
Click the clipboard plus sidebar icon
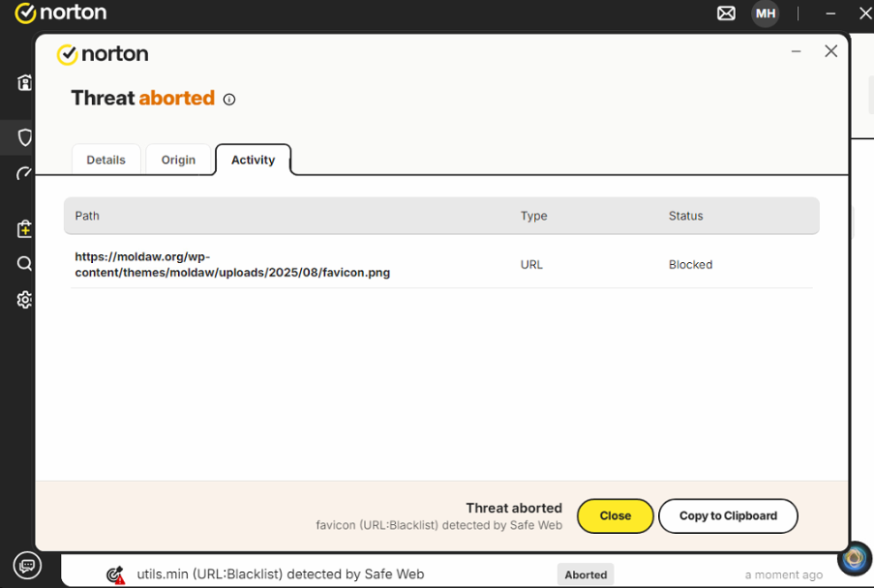tap(24, 228)
